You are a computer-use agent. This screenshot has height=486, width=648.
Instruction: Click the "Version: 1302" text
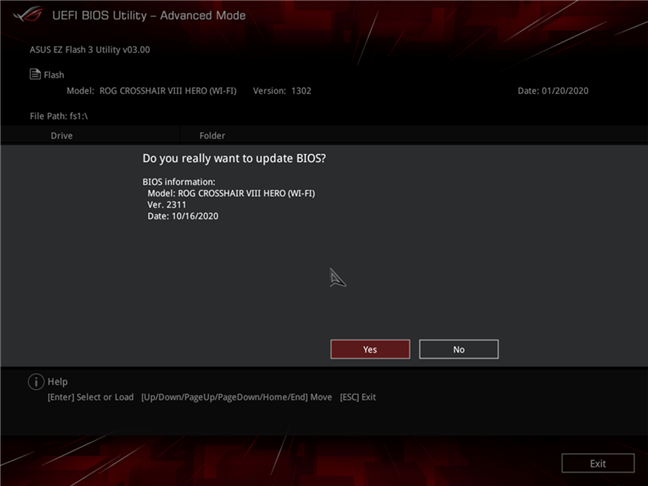[x=282, y=91]
